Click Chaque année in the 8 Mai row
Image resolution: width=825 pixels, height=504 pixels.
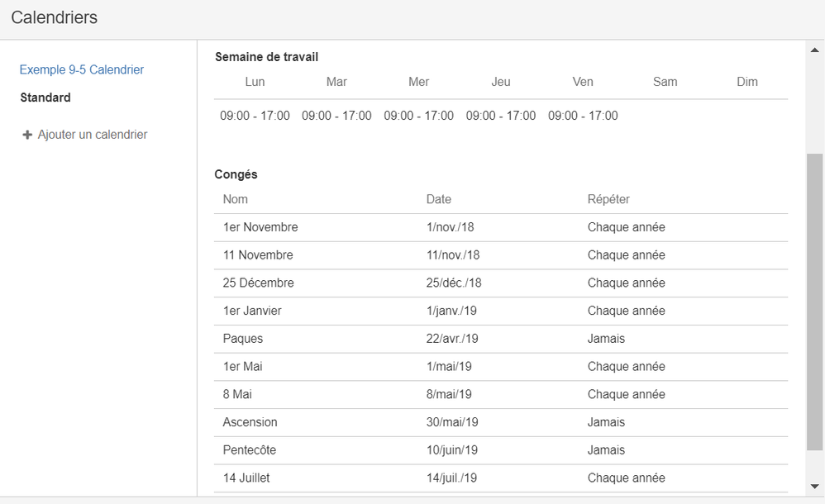pyautogui.click(x=627, y=395)
